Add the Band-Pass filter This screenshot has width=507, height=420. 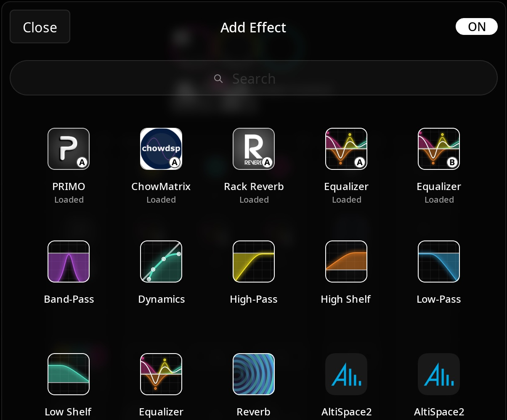(68, 261)
